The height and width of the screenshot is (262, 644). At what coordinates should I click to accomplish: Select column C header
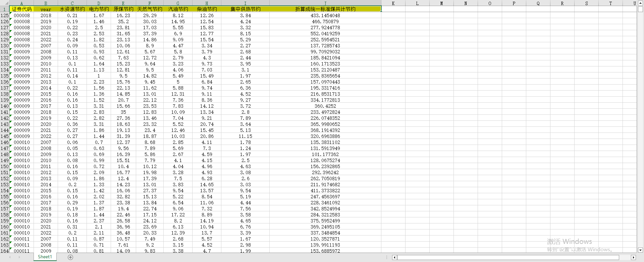(72, 3)
